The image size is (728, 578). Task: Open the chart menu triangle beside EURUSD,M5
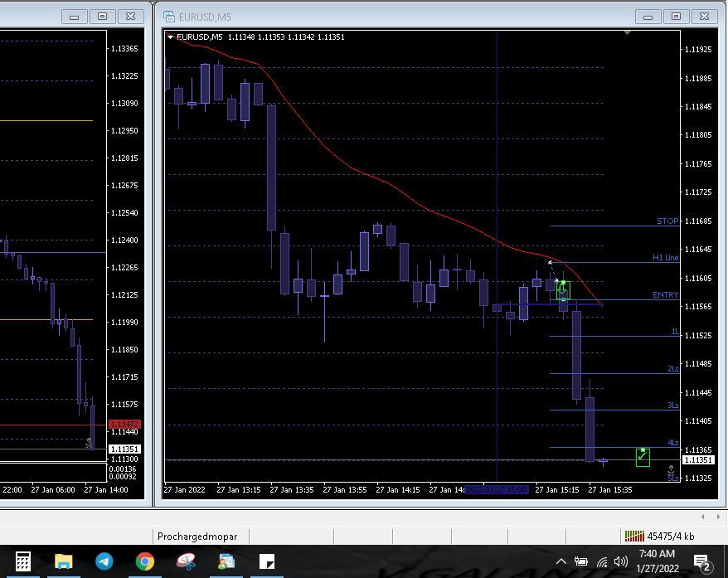point(171,37)
